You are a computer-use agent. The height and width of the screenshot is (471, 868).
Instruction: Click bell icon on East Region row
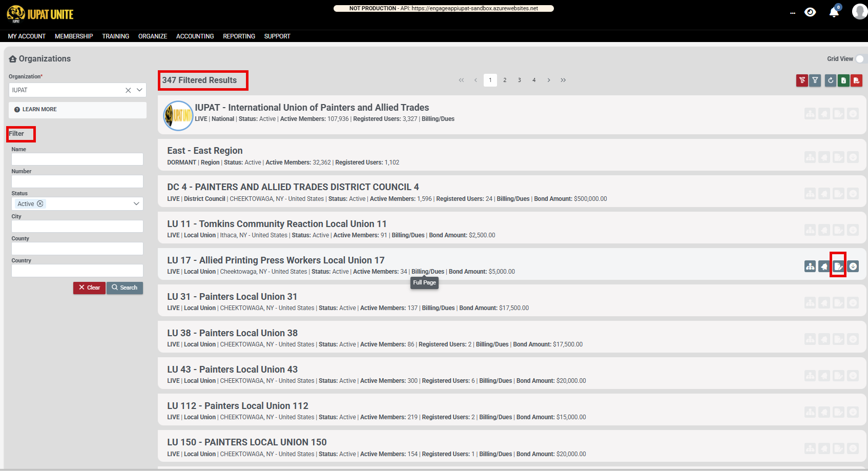click(x=824, y=157)
